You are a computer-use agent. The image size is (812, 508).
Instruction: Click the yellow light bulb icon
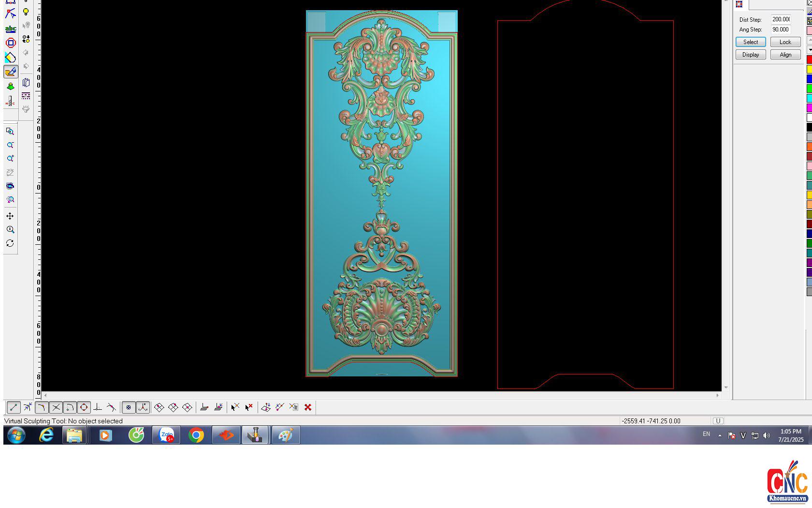coord(26,12)
